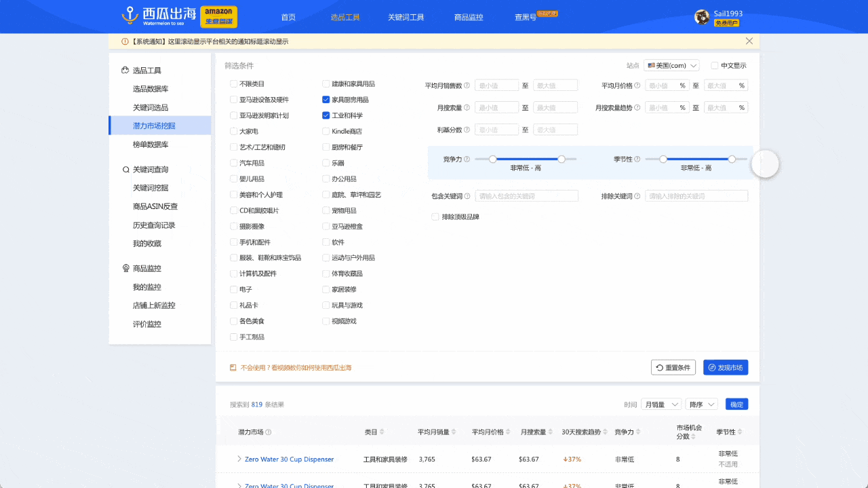
Task: Select 关键词选品 in the sidebar
Action: coord(151,107)
